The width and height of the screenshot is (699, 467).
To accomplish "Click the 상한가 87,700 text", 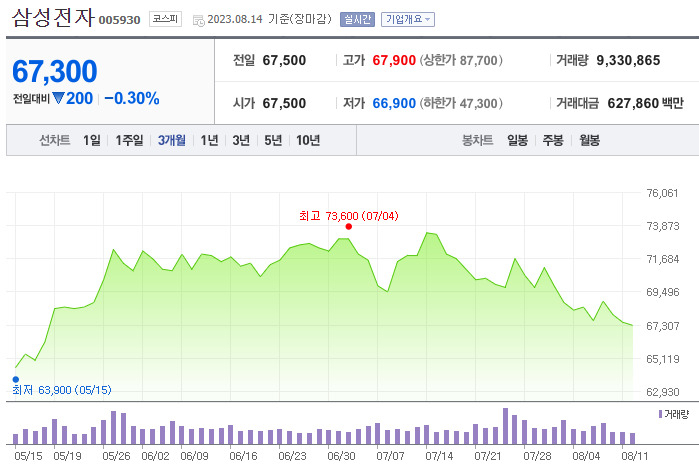I will click(461, 60).
